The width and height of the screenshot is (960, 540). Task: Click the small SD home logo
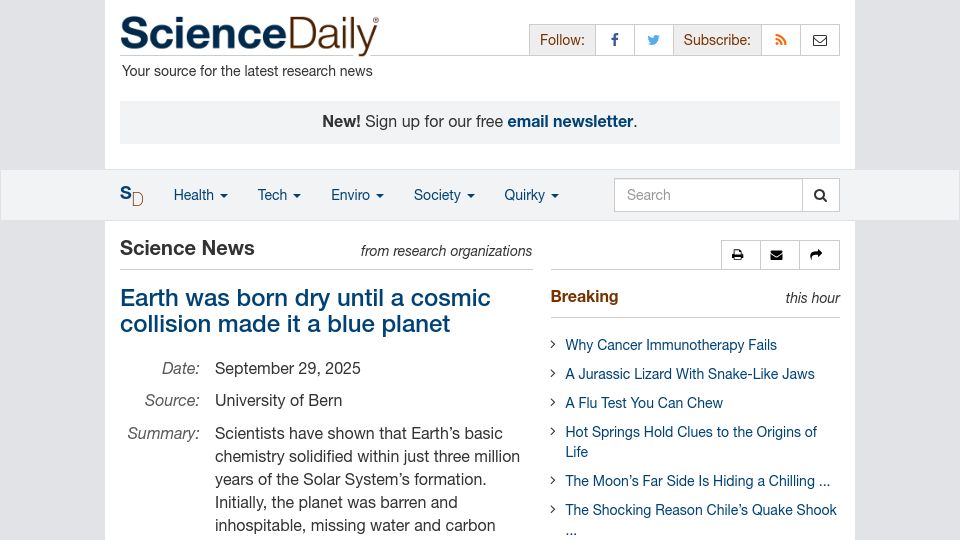(x=132, y=195)
